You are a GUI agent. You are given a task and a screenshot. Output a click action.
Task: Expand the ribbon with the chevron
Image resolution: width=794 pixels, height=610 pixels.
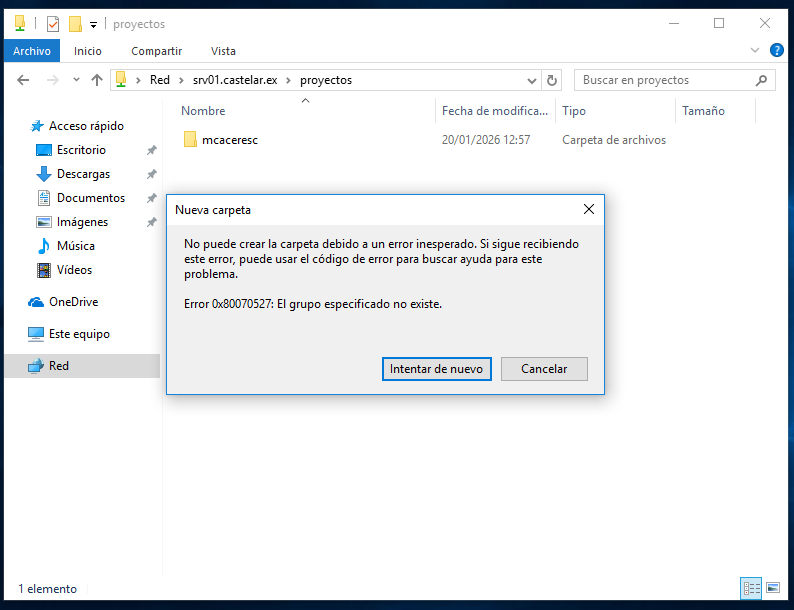pos(755,50)
